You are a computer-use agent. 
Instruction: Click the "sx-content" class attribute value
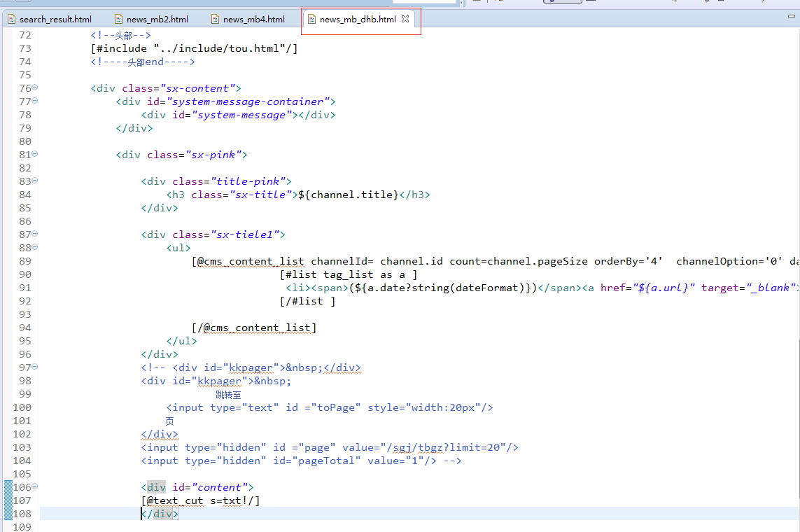(x=198, y=88)
